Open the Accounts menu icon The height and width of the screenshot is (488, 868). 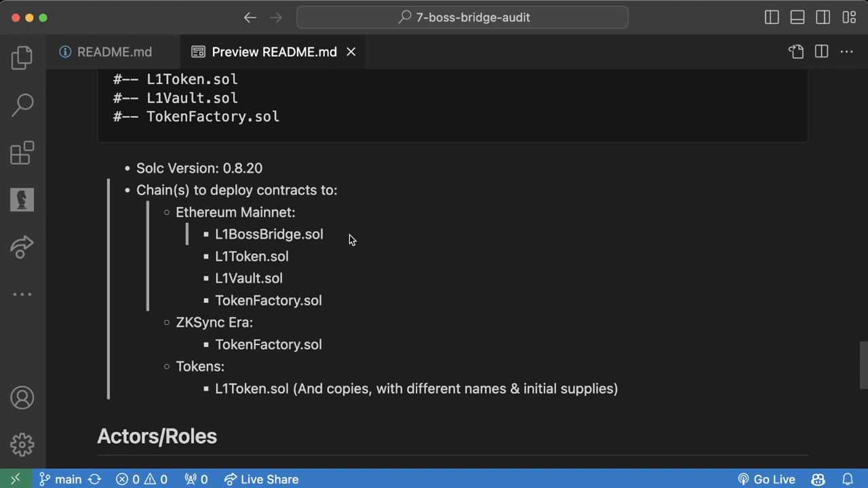click(22, 398)
